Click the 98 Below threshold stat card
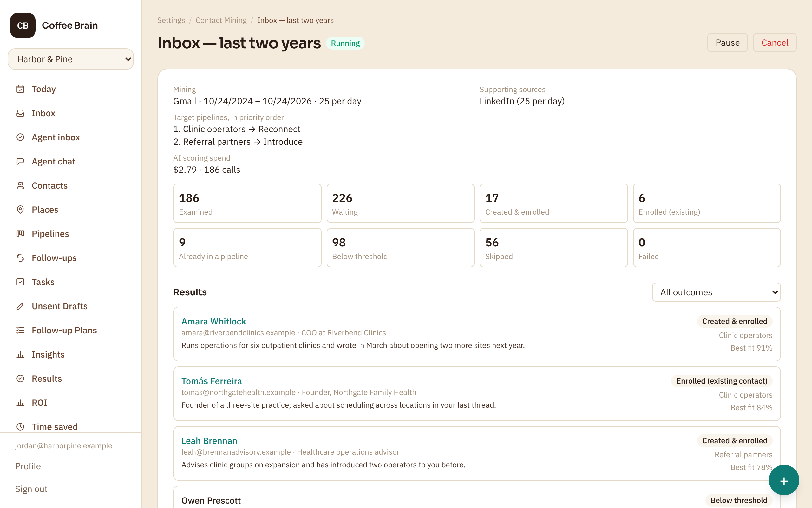The image size is (812, 508). [400, 248]
